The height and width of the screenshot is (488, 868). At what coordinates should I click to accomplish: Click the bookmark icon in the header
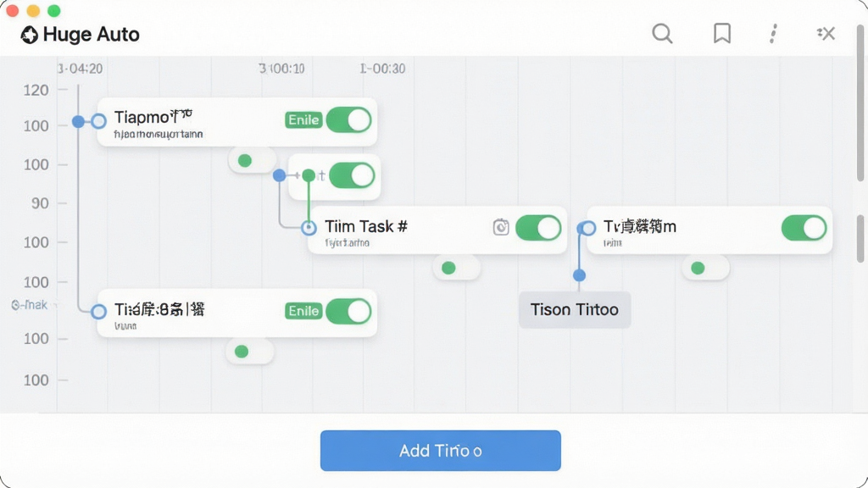[722, 33]
